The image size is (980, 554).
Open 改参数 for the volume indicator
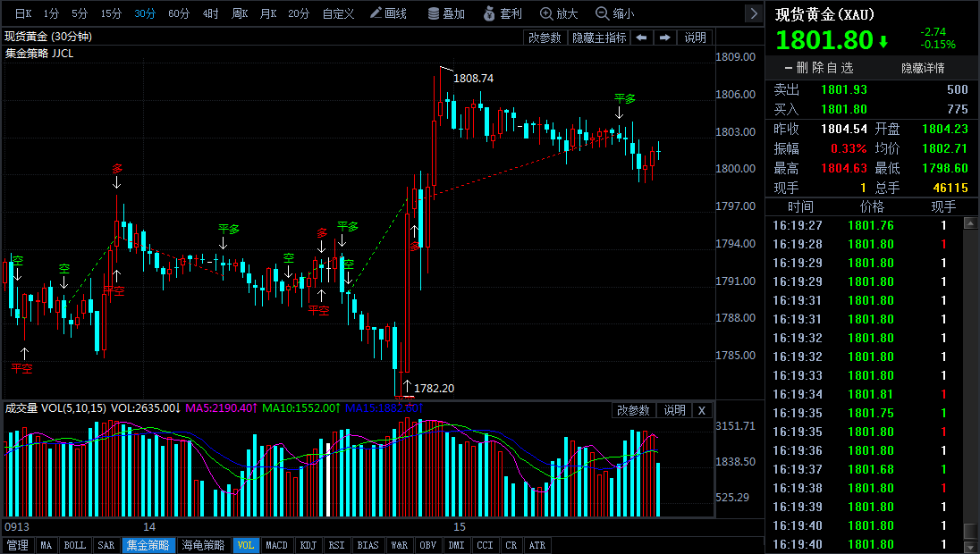pyautogui.click(x=633, y=410)
